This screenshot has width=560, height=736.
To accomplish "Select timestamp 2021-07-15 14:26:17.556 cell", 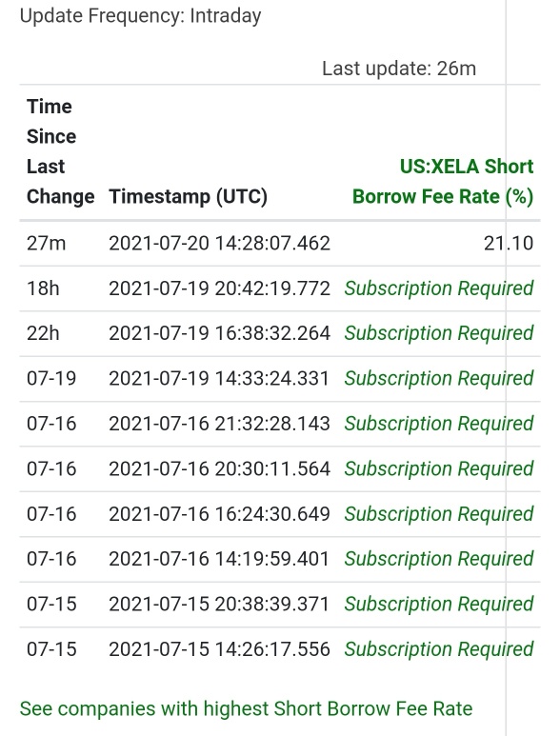I will 220,649.
